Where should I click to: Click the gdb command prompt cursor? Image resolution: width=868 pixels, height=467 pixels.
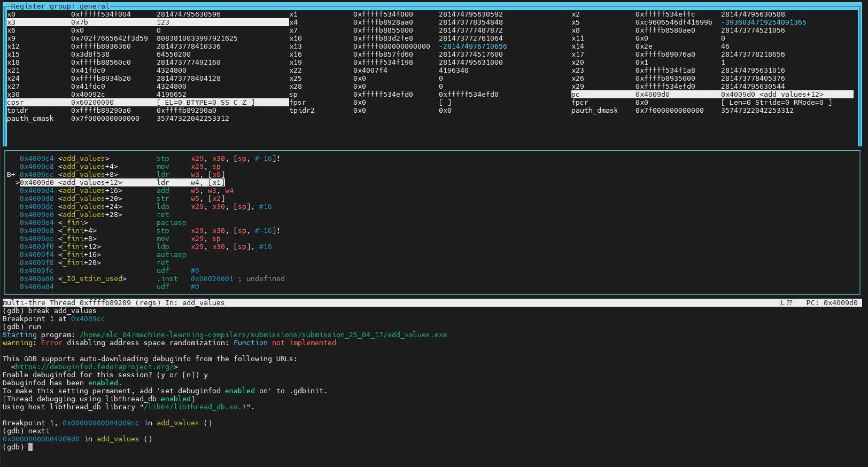pos(30,447)
